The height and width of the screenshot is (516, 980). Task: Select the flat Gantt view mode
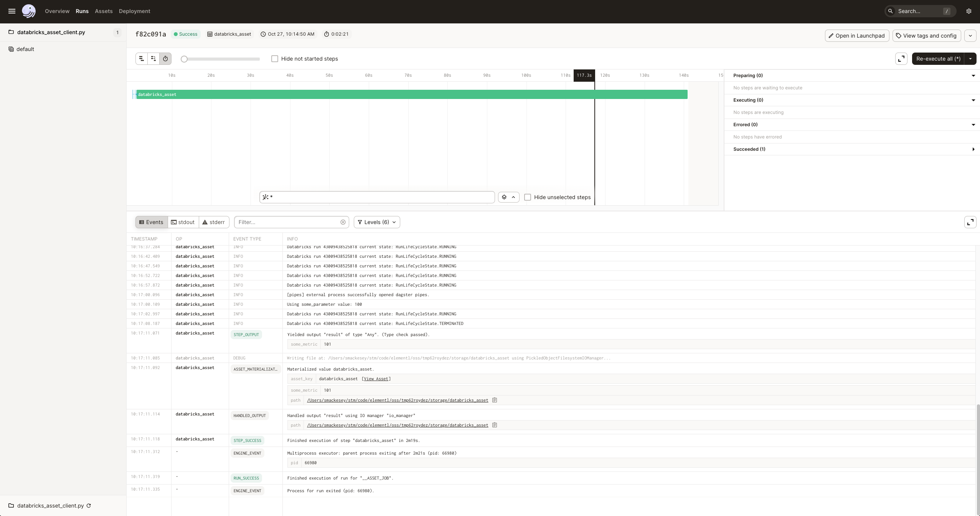pos(142,59)
